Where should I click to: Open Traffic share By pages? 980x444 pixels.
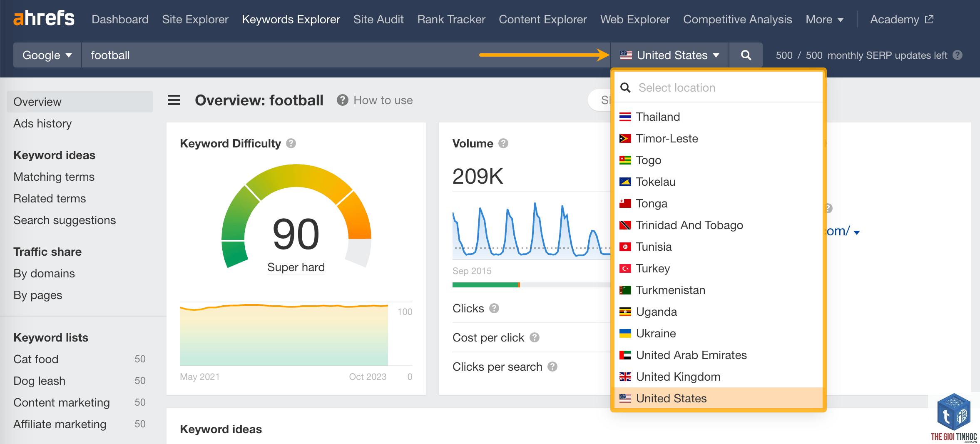pyautogui.click(x=37, y=295)
